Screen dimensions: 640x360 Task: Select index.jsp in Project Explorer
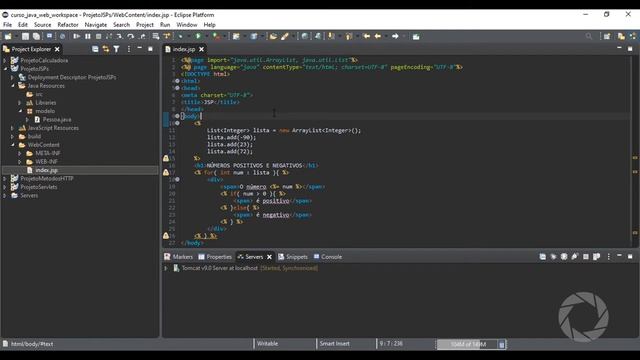(x=47, y=170)
